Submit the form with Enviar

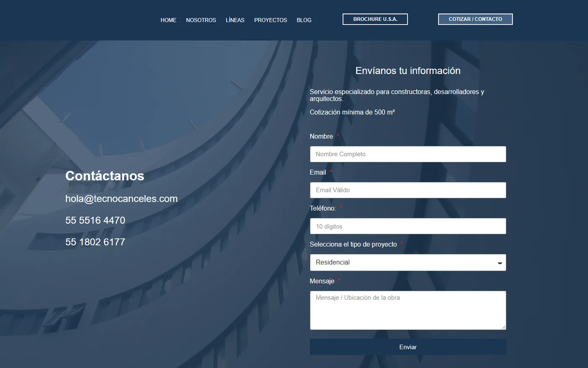click(408, 347)
